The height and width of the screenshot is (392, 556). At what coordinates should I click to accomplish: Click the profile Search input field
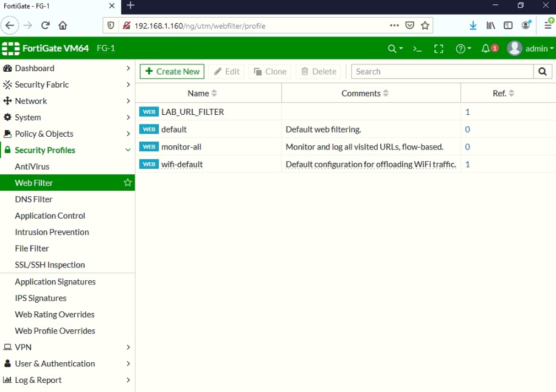coord(438,71)
